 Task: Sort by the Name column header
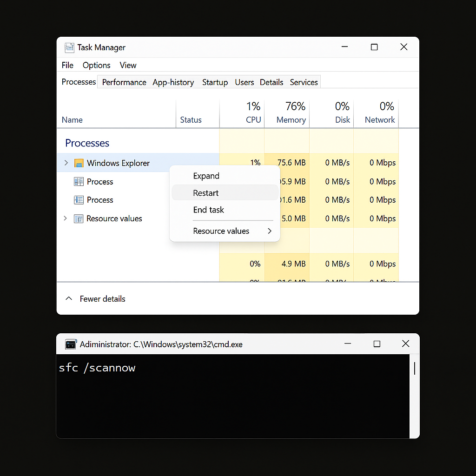pos(72,120)
